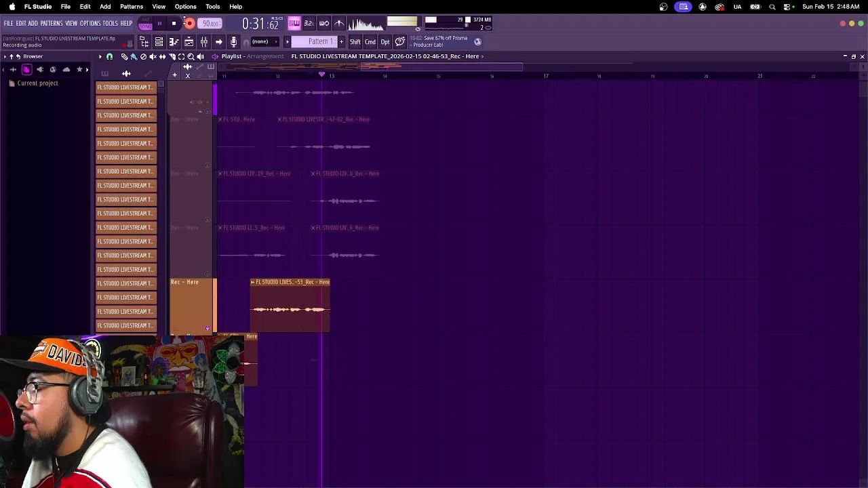The width and height of the screenshot is (868, 488).
Task: Click the stop playback button
Action: 174,24
